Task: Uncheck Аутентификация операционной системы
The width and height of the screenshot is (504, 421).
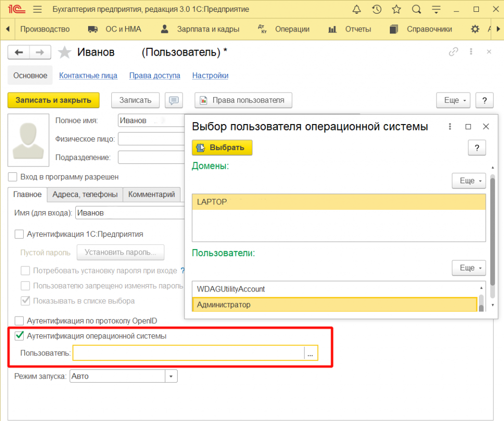Action: (x=20, y=336)
